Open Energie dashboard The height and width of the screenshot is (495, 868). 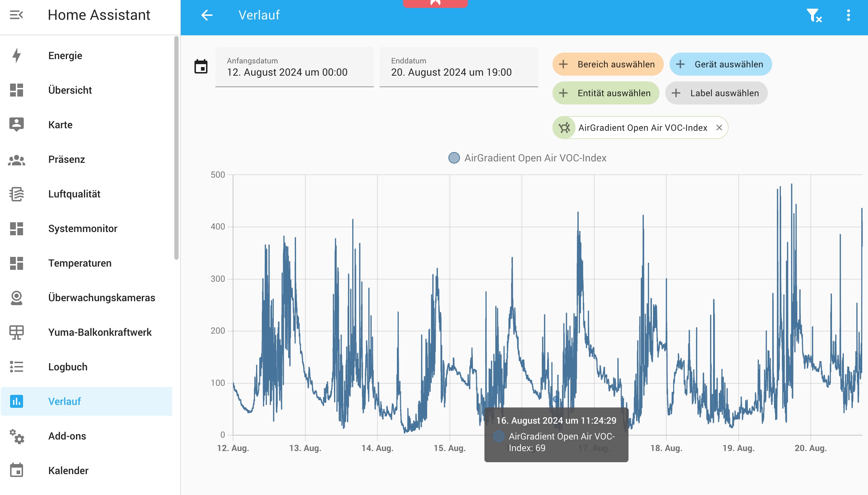[x=86, y=55]
